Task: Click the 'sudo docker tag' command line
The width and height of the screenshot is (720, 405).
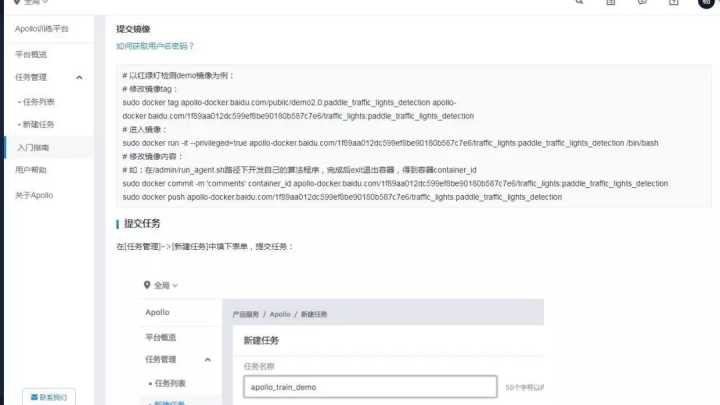Action: 298,109
